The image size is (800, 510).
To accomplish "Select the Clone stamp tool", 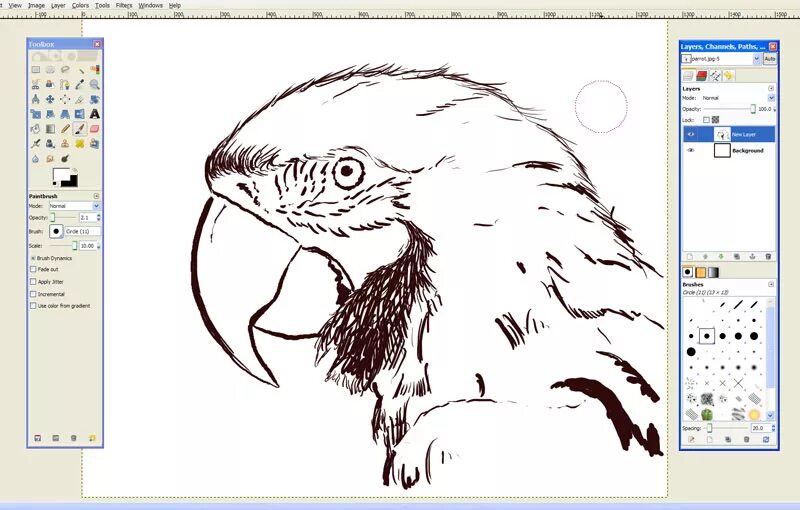I will point(65,143).
